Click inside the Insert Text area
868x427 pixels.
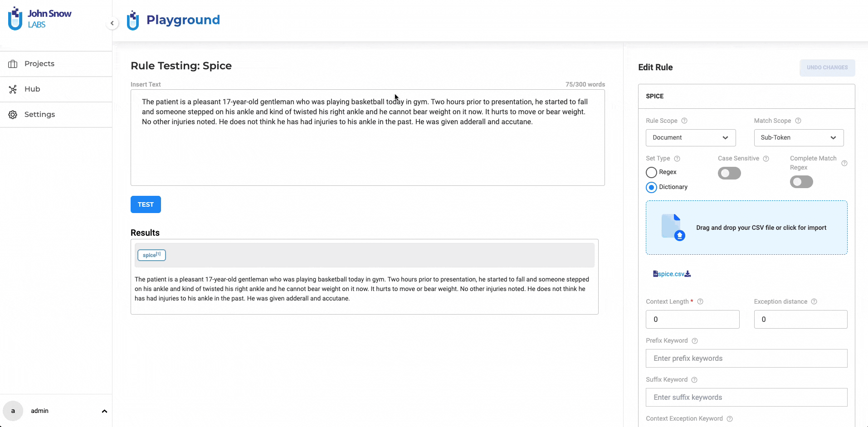click(367, 137)
